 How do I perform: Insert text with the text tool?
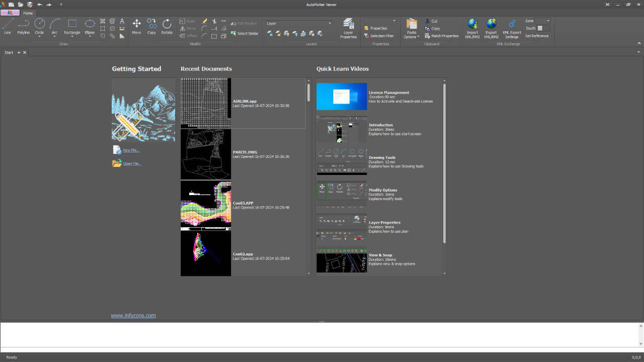click(x=122, y=21)
